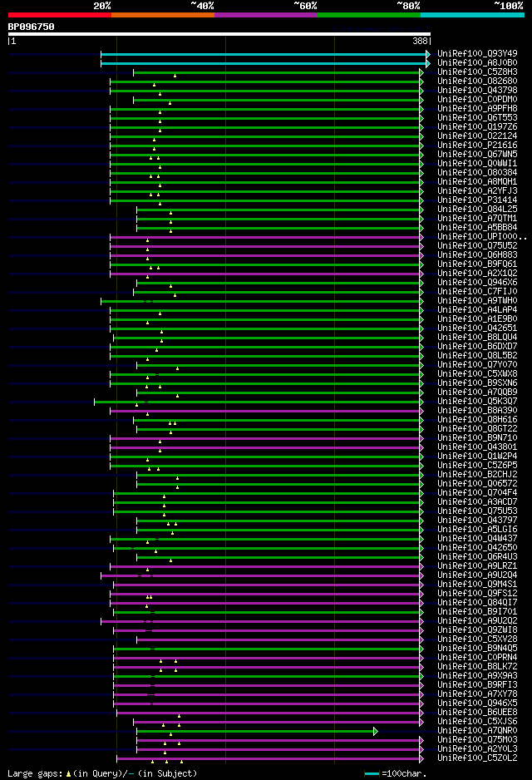Open hit UniRef100_A7QNR0
The image size is (532, 780).
tap(477, 730)
